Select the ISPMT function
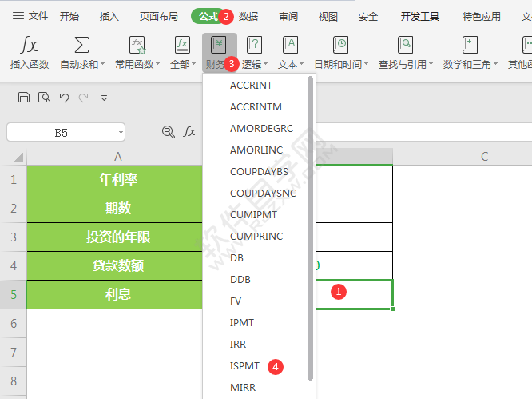Image resolution: width=532 pixels, height=399 pixels. tap(244, 365)
